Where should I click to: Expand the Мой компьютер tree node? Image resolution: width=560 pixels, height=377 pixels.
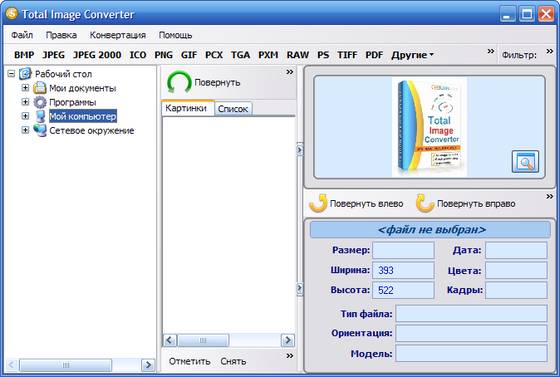pos(25,116)
